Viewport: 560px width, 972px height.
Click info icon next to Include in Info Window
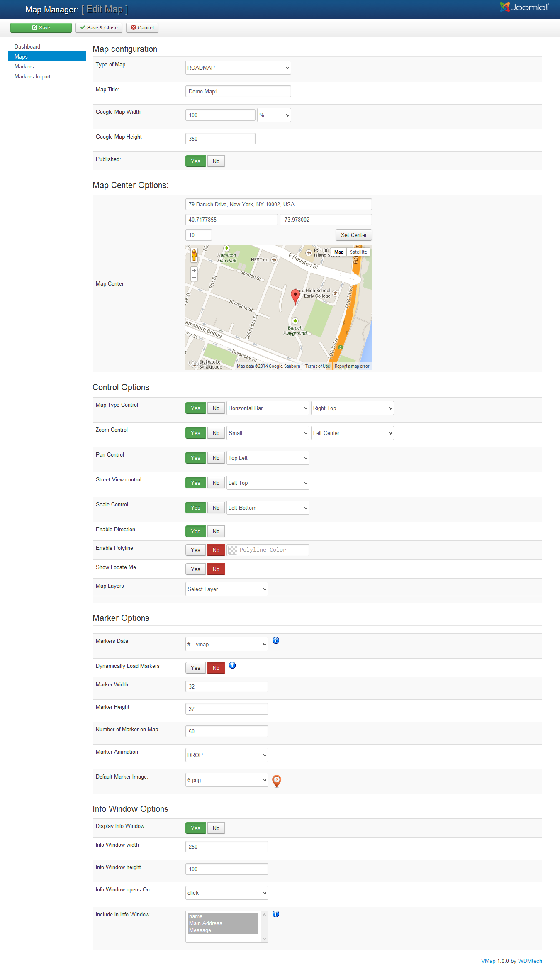click(276, 914)
